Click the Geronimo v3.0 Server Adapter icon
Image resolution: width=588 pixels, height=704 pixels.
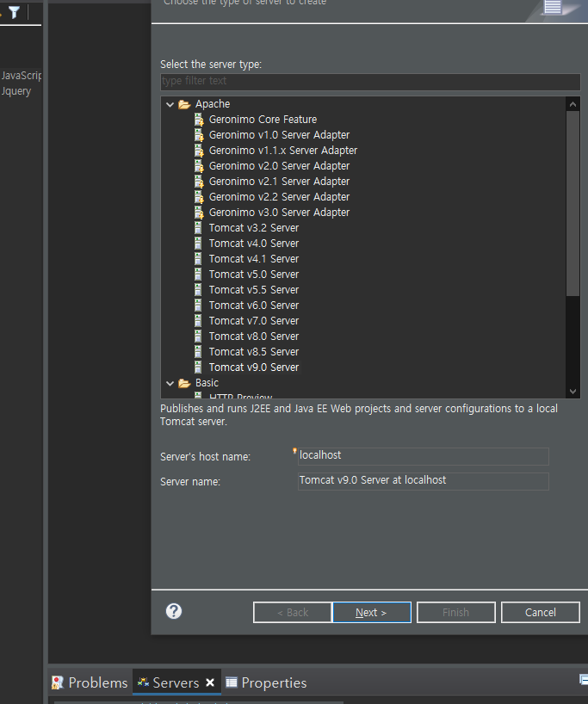199,213
